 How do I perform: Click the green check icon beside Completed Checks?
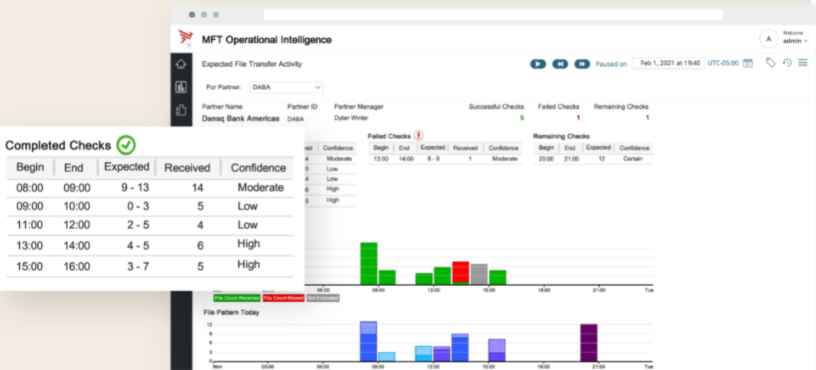coord(126,145)
